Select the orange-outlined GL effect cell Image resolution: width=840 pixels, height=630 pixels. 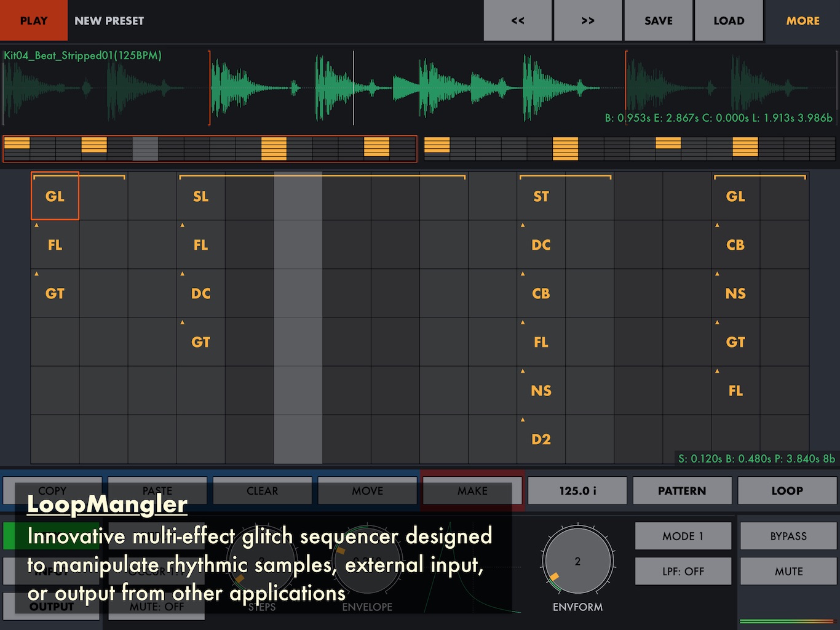pyautogui.click(x=55, y=196)
